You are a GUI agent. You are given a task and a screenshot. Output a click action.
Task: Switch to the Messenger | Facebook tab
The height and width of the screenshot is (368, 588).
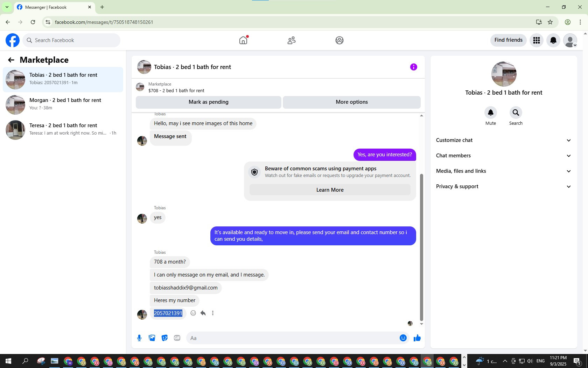(x=54, y=7)
